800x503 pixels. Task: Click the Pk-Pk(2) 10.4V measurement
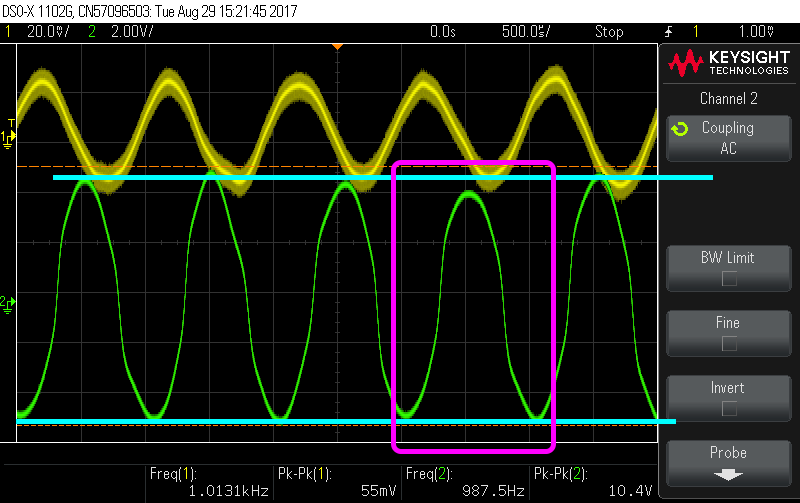tap(594, 482)
